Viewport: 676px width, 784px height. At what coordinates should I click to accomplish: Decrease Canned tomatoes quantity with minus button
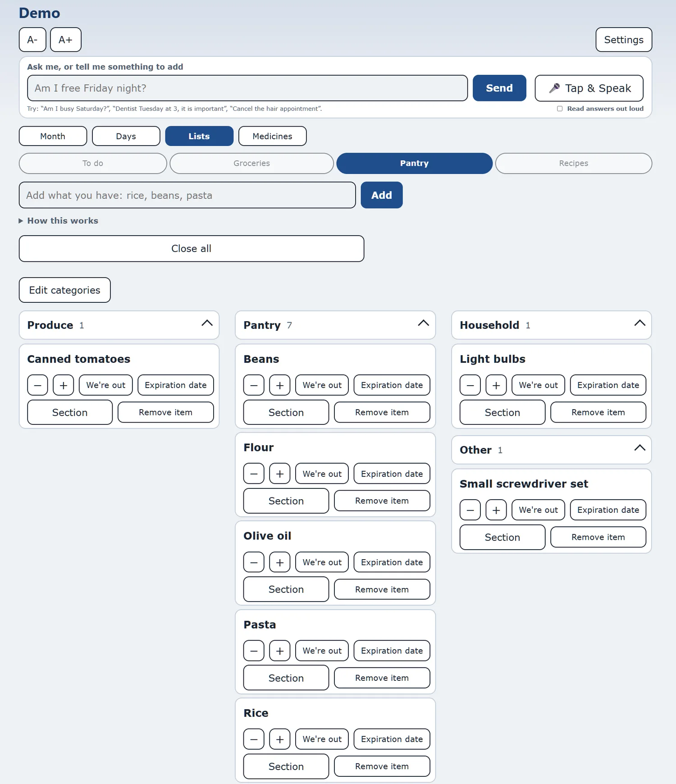pos(37,385)
